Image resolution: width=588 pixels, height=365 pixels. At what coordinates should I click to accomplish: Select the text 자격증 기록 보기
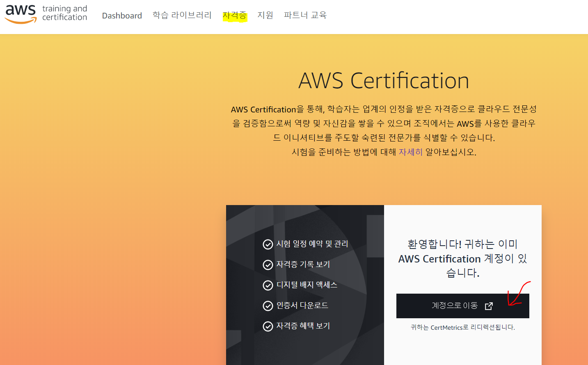click(x=303, y=265)
